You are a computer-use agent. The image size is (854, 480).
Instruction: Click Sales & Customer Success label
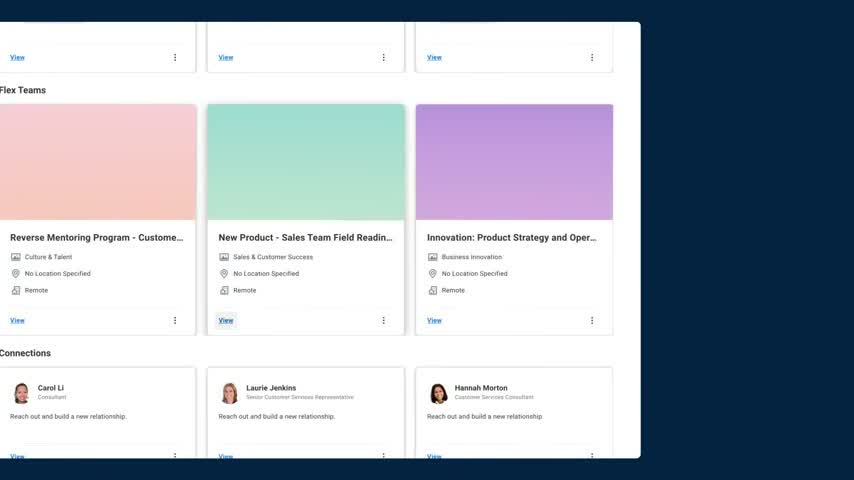(x=273, y=257)
